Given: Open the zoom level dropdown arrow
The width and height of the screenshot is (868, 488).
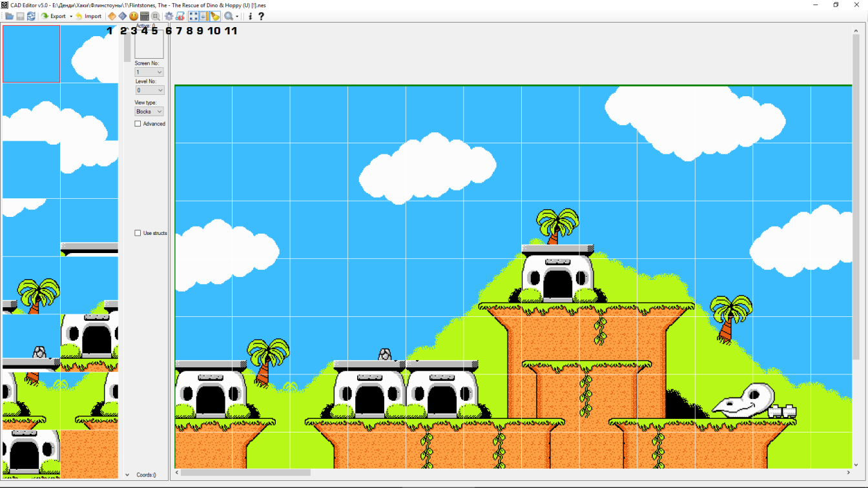Looking at the screenshot, I should click(237, 16).
